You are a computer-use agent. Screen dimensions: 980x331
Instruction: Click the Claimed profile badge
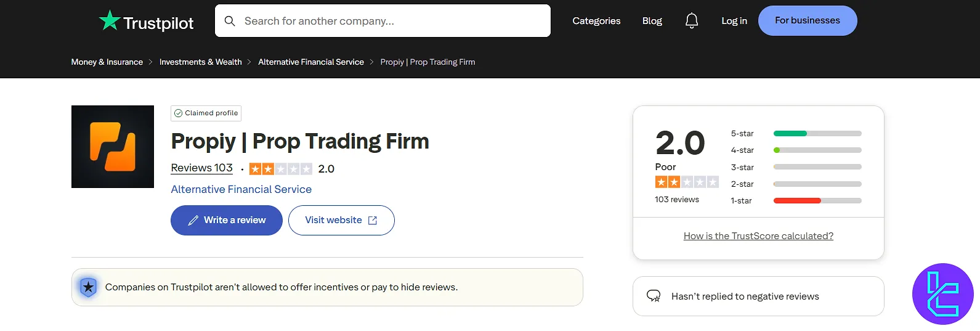206,113
